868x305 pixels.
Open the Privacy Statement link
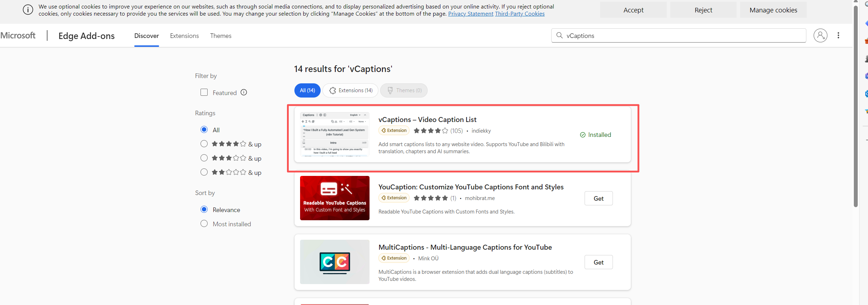tap(471, 14)
